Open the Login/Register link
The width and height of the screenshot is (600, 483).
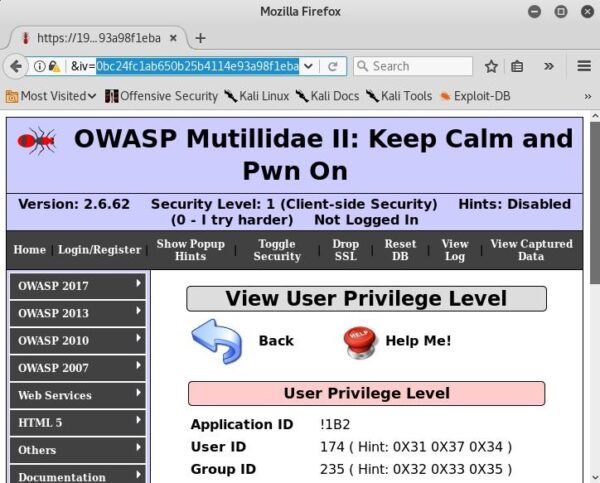pos(99,250)
